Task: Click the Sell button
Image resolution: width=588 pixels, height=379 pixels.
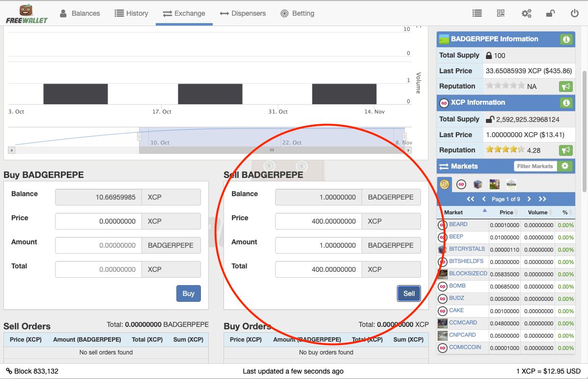Action: pos(409,293)
